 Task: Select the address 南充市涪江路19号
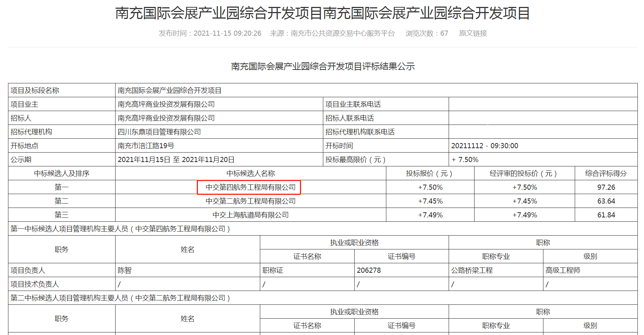click(x=146, y=146)
